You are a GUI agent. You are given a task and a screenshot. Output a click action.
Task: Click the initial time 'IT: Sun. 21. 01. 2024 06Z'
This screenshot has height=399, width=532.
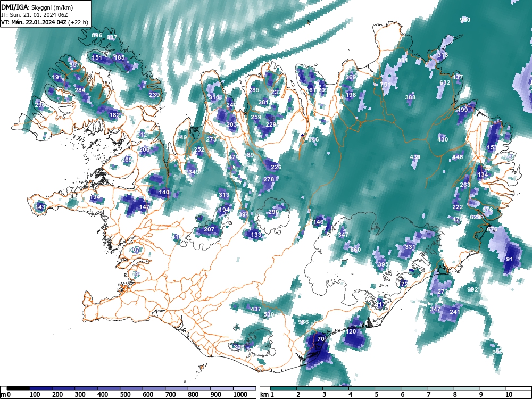[x=35, y=15]
